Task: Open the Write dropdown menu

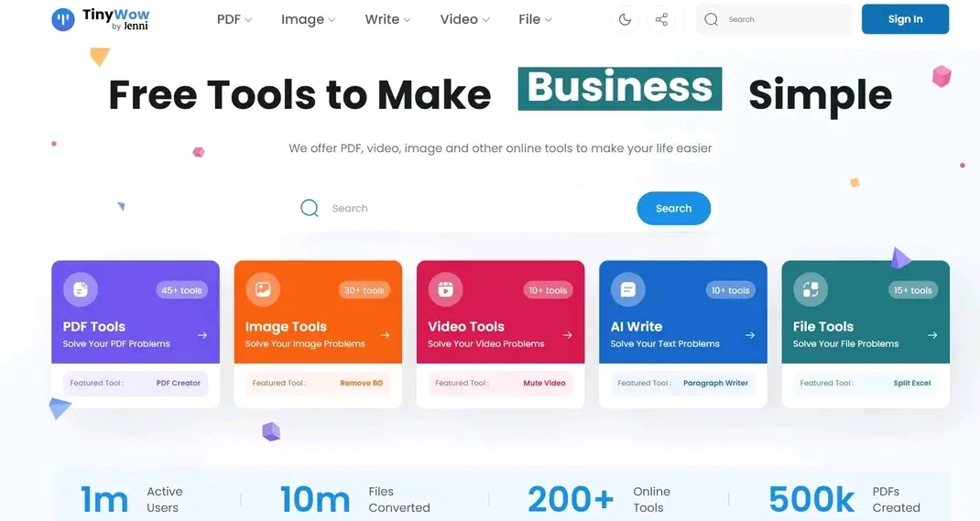Action: pos(387,19)
